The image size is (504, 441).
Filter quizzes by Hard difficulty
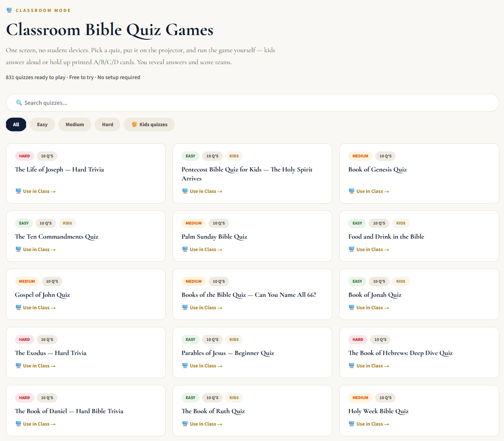(x=107, y=124)
